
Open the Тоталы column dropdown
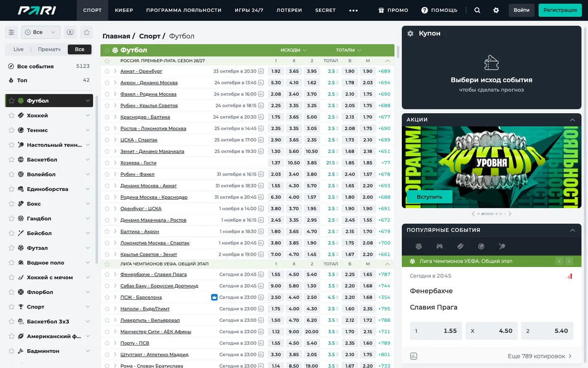click(348, 50)
